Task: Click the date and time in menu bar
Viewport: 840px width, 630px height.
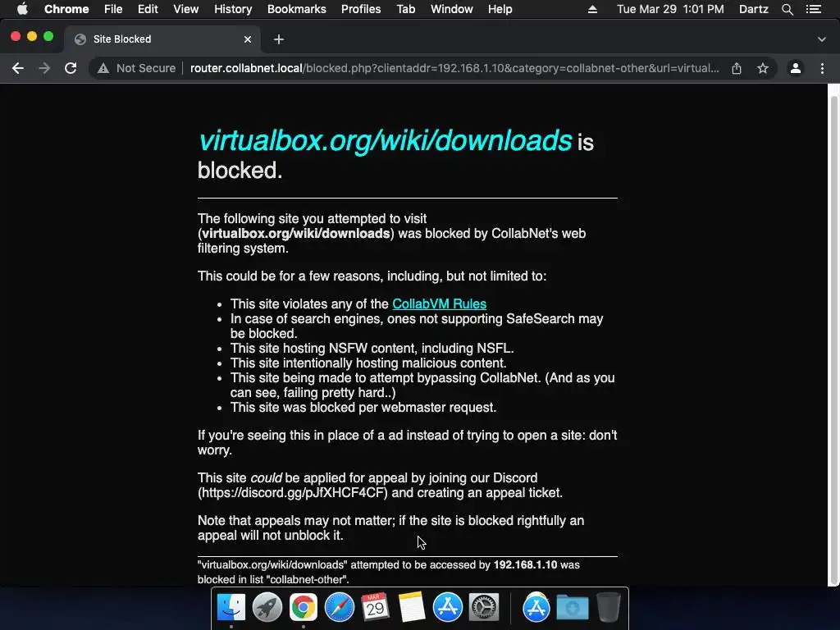Action: [x=670, y=9]
